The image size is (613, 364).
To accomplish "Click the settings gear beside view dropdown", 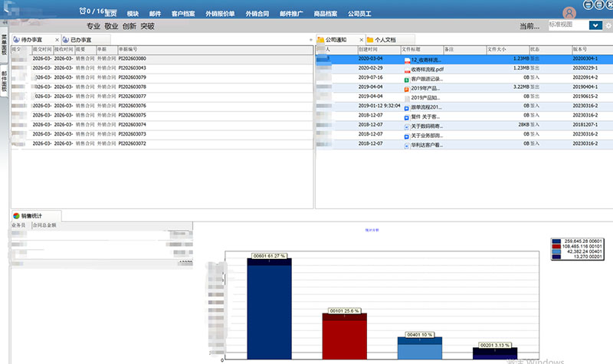I will [x=608, y=25].
